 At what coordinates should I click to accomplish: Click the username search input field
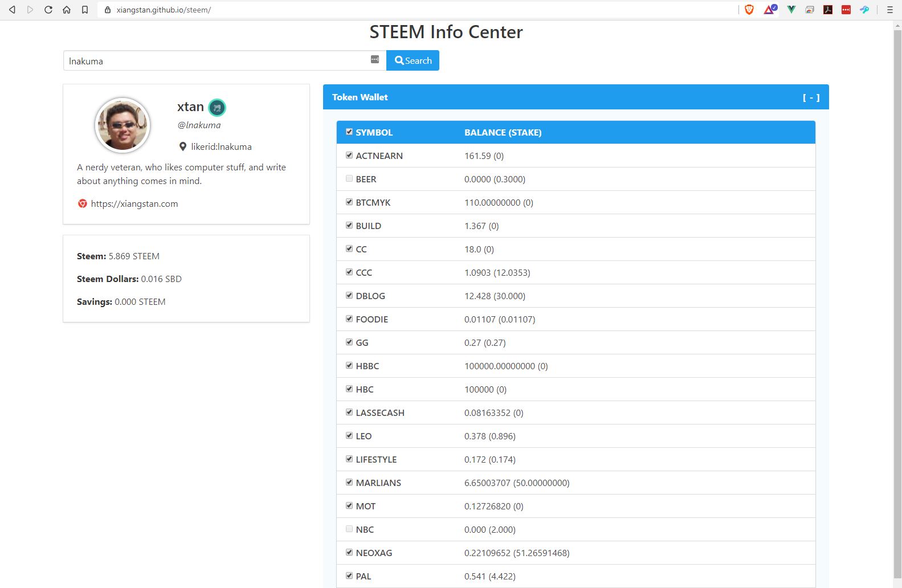click(225, 60)
